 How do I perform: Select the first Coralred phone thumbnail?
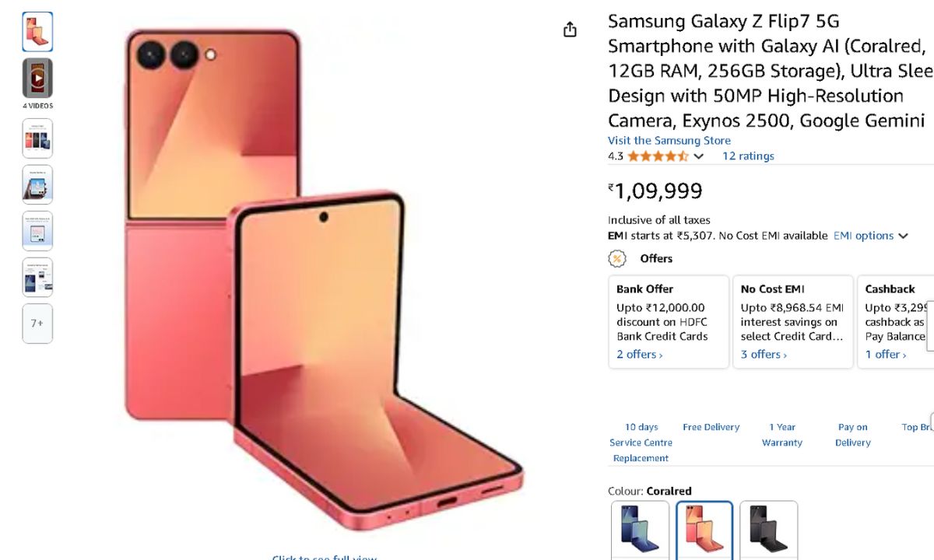click(x=37, y=32)
